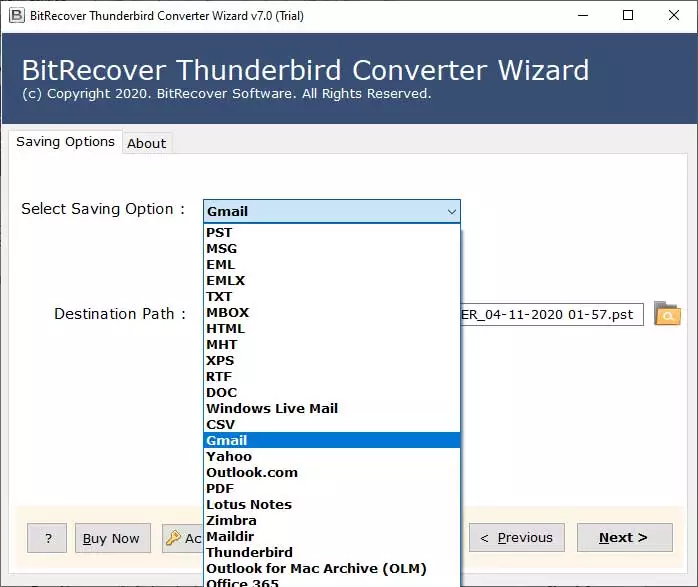This screenshot has height=587, width=698.
Task: Choose MSG from the saving list
Action: 332,248
